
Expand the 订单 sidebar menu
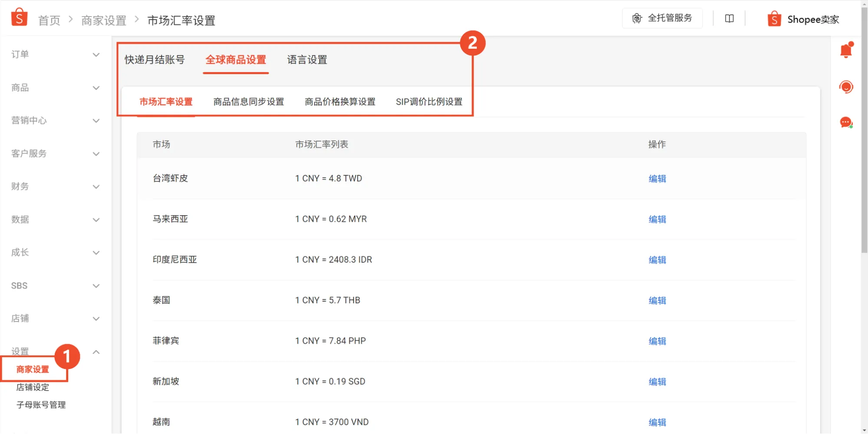(96, 55)
